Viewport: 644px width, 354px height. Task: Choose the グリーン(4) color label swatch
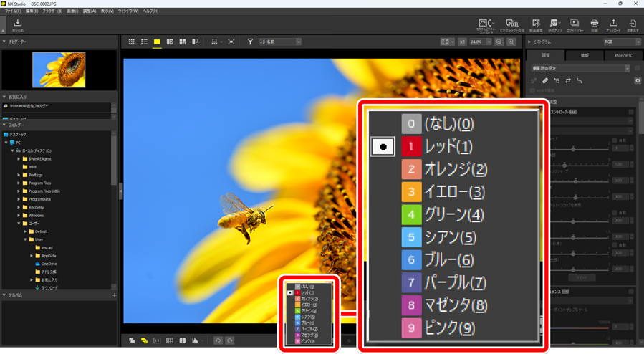(x=411, y=214)
